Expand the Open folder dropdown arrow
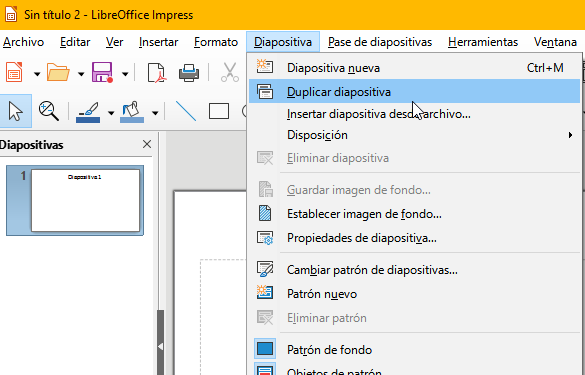This screenshot has width=585, height=375. coord(81,74)
